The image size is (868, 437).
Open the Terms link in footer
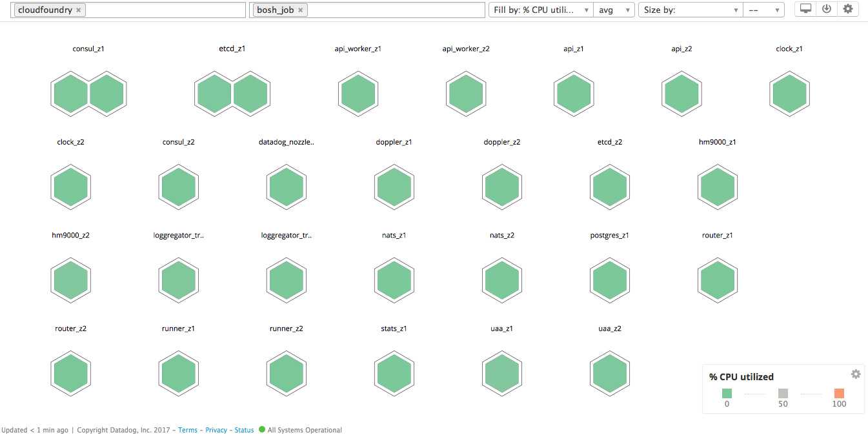[x=188, y=430]
